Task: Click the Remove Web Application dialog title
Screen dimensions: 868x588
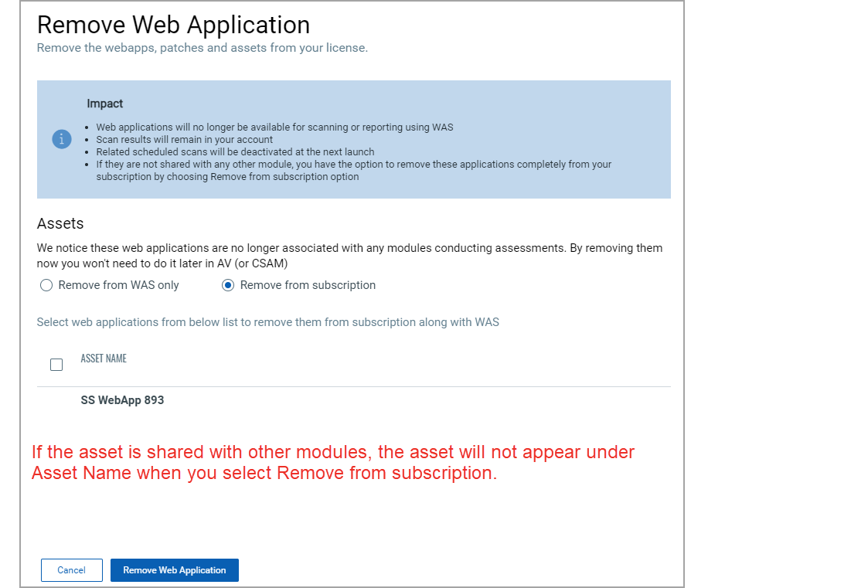Action: (x=173, y=24)
